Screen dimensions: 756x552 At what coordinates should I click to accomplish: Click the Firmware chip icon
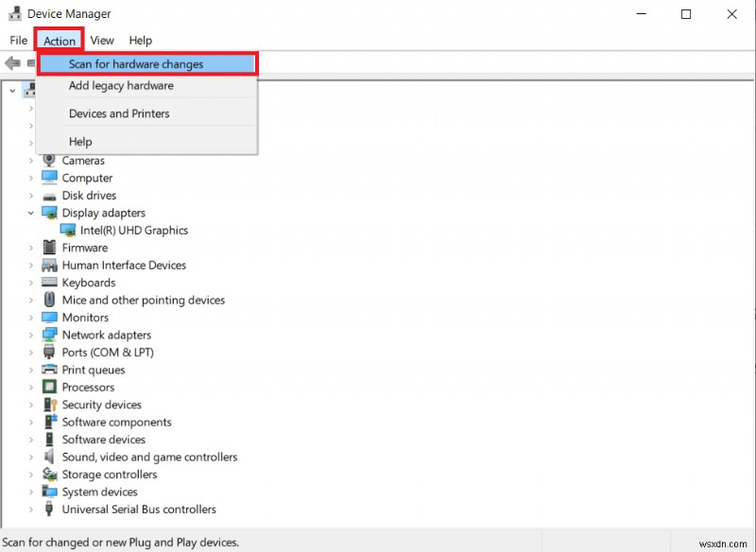coord(49,248)
